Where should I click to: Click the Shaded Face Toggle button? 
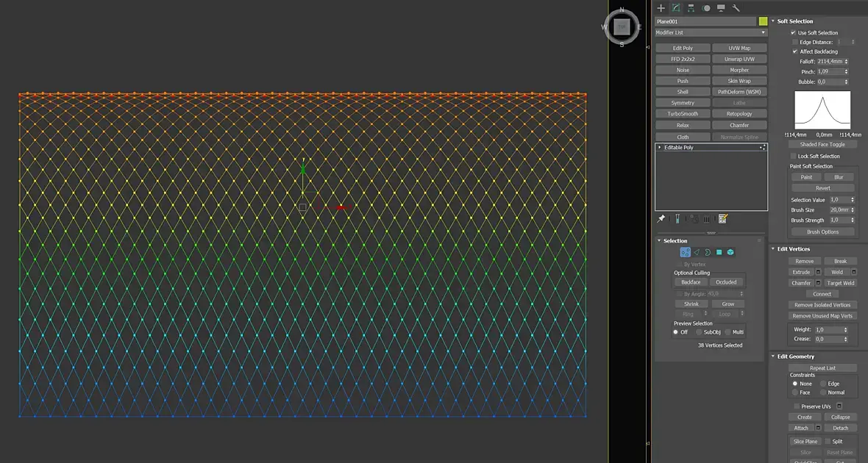822,144
